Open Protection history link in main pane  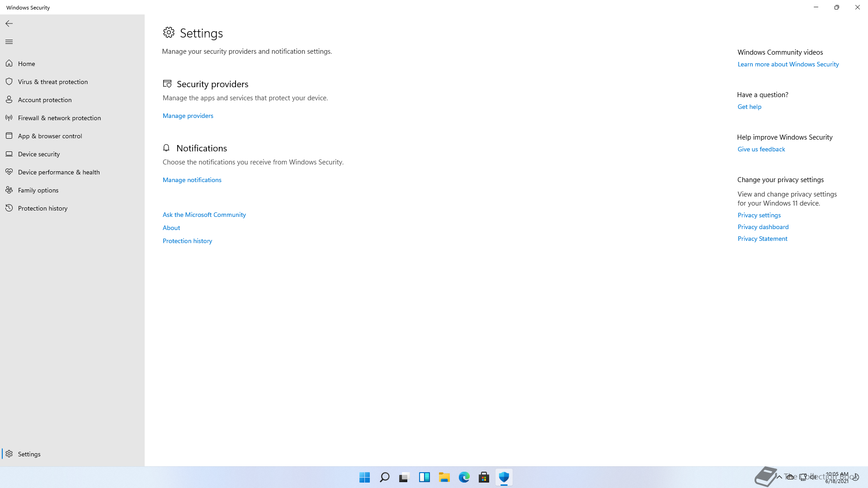point(187,241)
